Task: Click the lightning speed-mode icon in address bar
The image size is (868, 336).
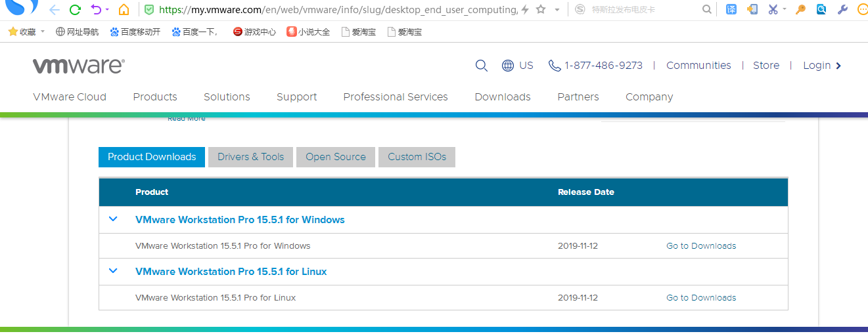Action: pos(525,10)
